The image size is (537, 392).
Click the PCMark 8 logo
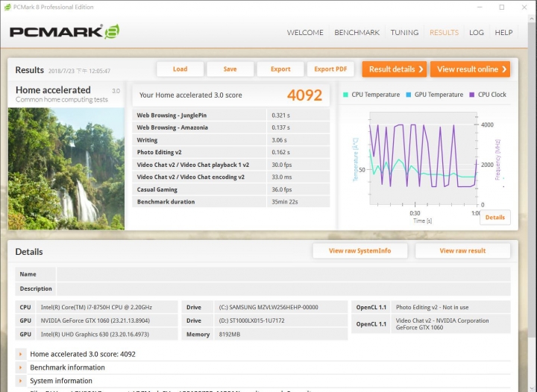coord(64,32)
